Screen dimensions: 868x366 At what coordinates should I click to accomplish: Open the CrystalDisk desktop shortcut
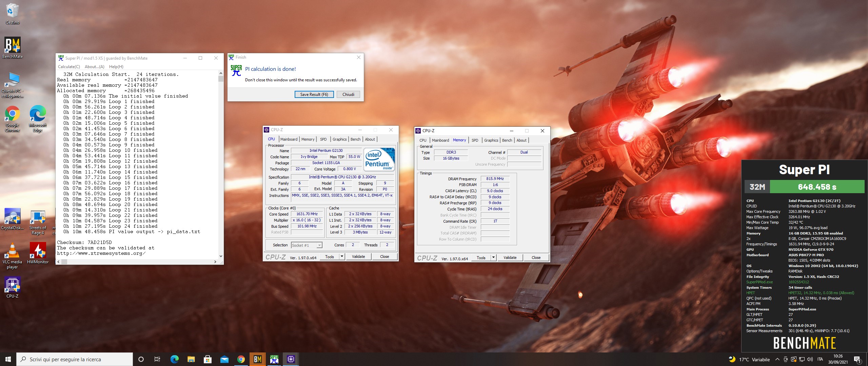13,219
